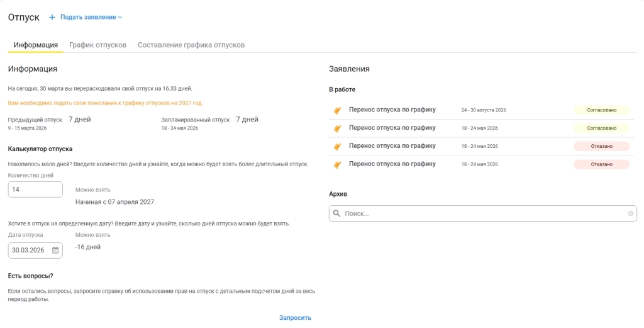
Task: Click into the Дата отпуска date field
Action: (35, 251)
